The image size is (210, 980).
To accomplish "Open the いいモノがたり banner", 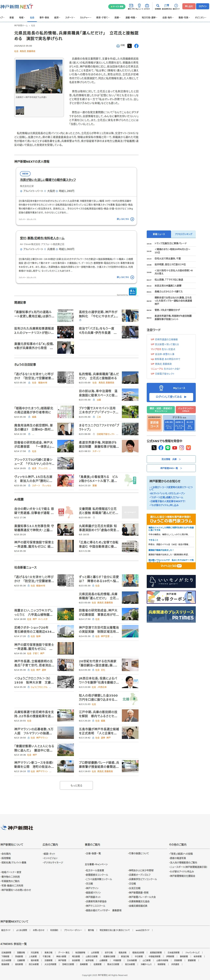I will (171, 581).
